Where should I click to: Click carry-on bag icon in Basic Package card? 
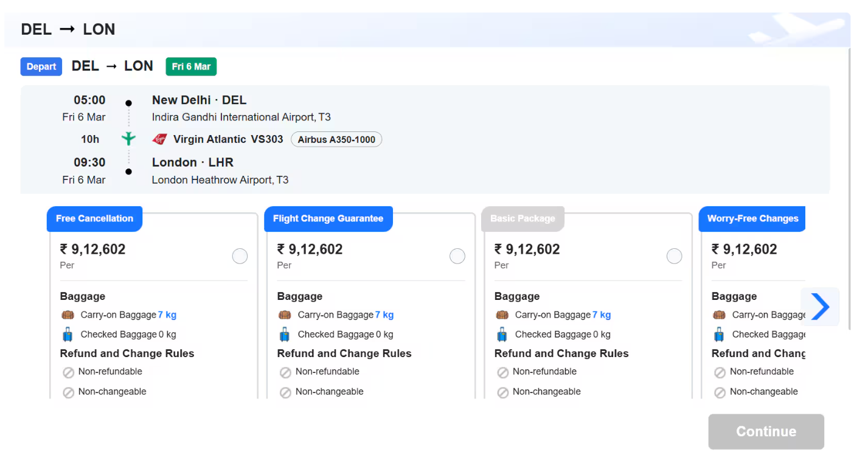coord(502,315)
